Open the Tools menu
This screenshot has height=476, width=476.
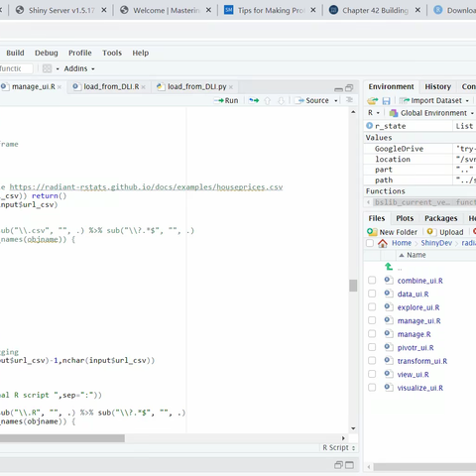tap(112, 53)
